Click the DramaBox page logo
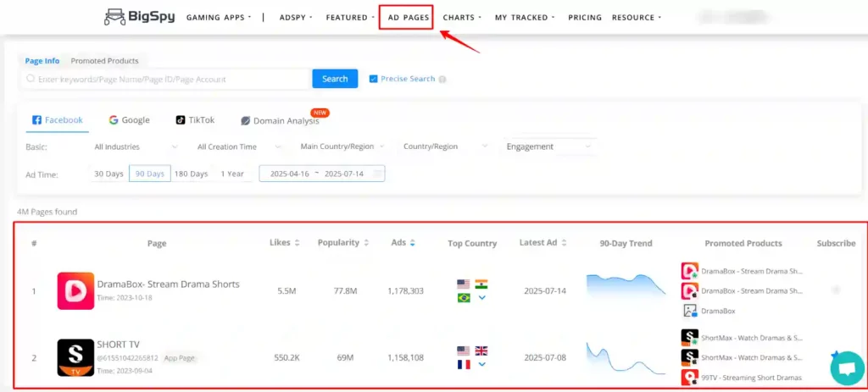868x392 pixels. coord(75,291)
